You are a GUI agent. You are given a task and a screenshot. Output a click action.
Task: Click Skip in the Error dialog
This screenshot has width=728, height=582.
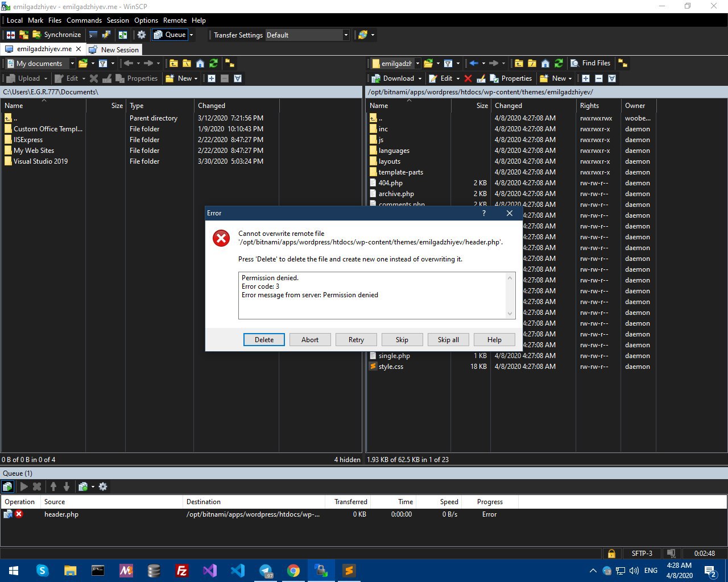point(402,339)
